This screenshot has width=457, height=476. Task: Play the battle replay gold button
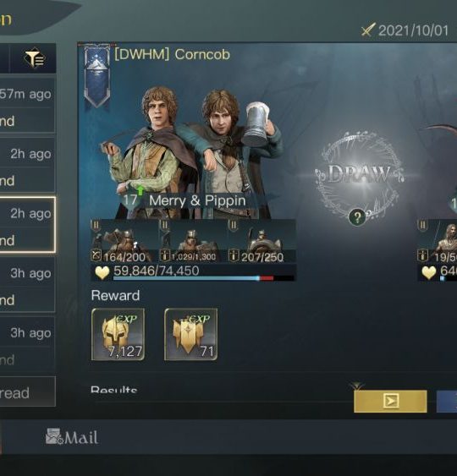click(x=390, y=401)
